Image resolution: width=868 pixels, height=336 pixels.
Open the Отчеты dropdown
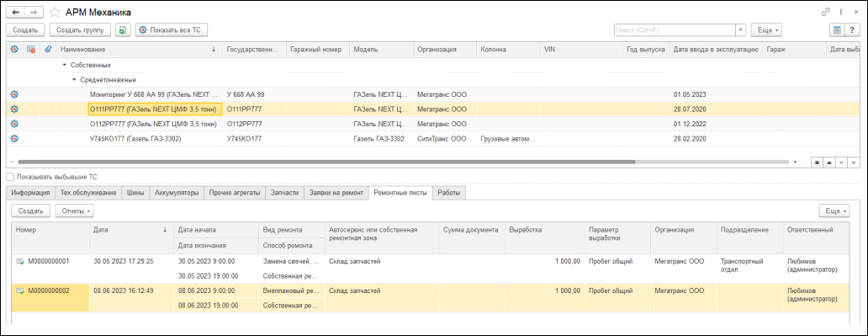pos(74,211)
